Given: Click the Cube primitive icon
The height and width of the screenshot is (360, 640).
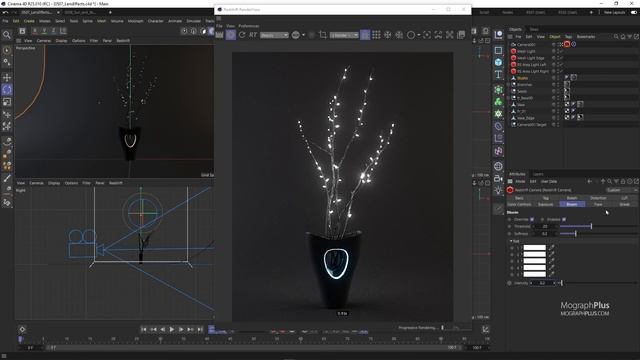Looking at the screenshot, I should [x=498, y=62].
